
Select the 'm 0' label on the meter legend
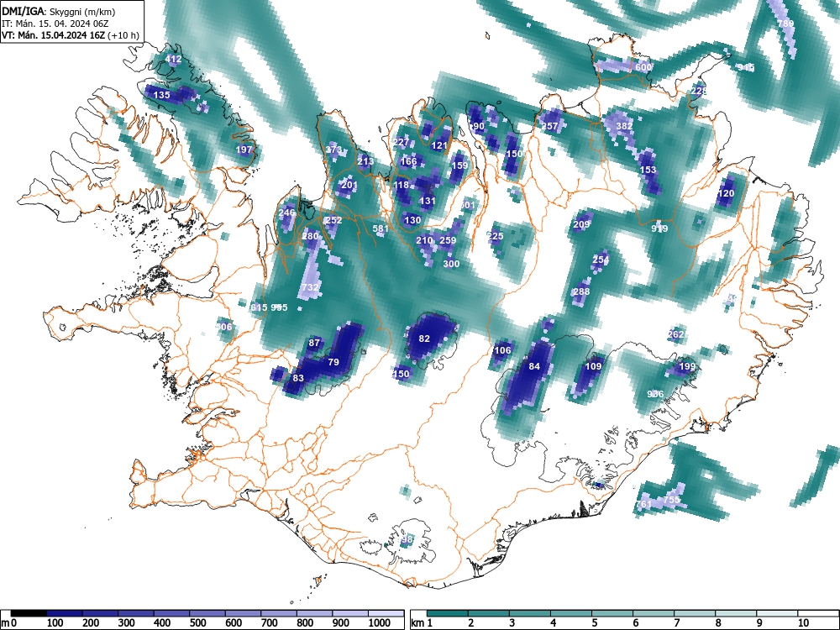pos(8,623)
